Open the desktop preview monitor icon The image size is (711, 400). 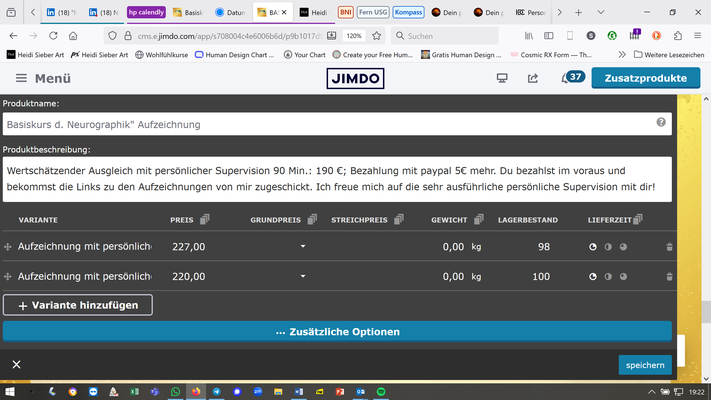[x=502, y=78]
